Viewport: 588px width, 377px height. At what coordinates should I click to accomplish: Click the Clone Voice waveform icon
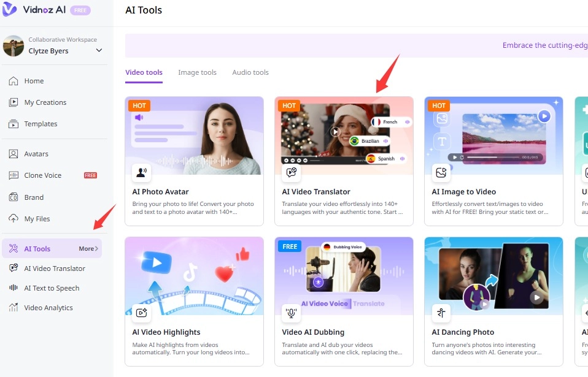[13, 175]
